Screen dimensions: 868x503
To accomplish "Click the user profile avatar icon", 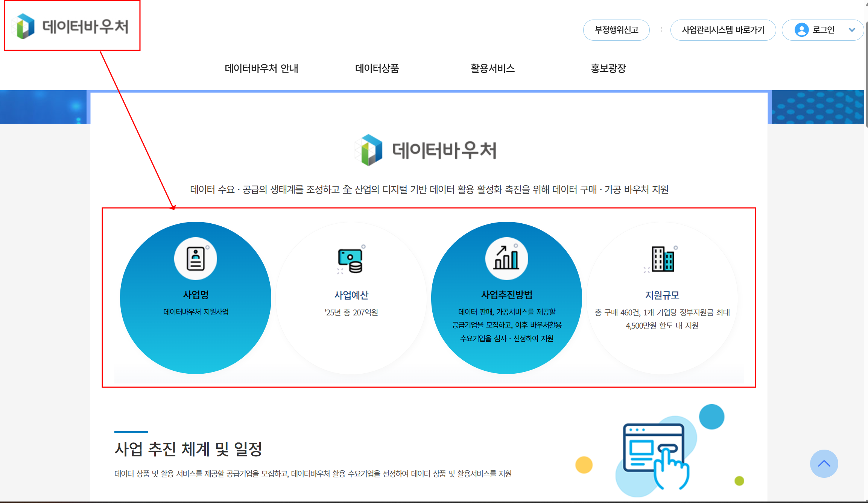I will click(801, 30).
